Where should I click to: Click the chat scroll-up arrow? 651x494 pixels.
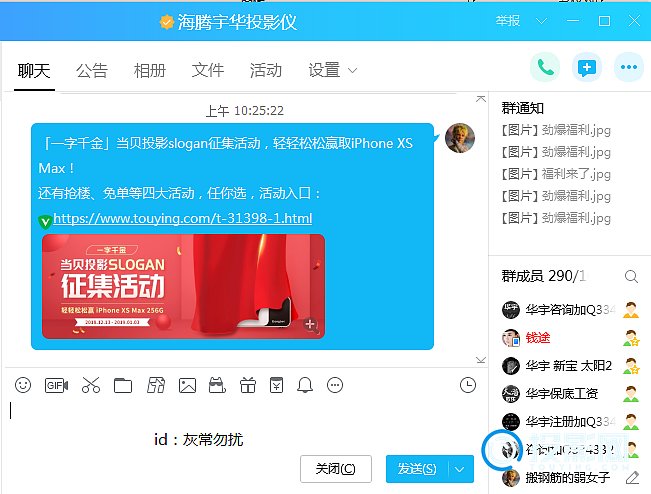click(x=481, y=99)
